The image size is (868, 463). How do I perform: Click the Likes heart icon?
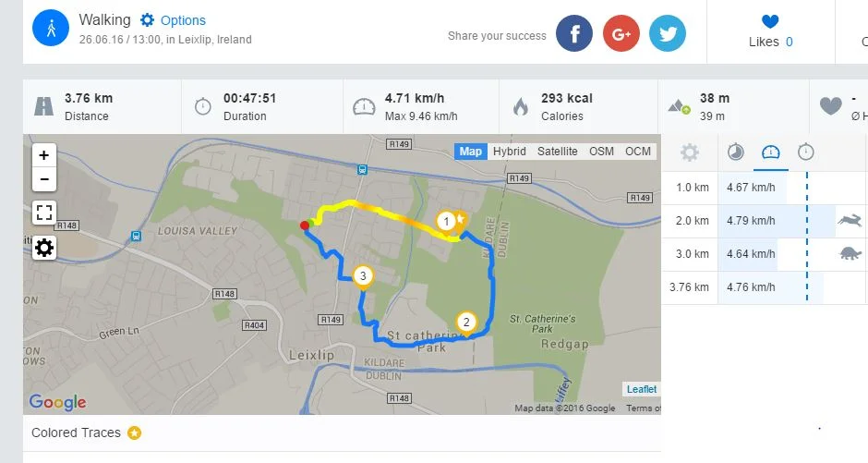coord(770,21)
